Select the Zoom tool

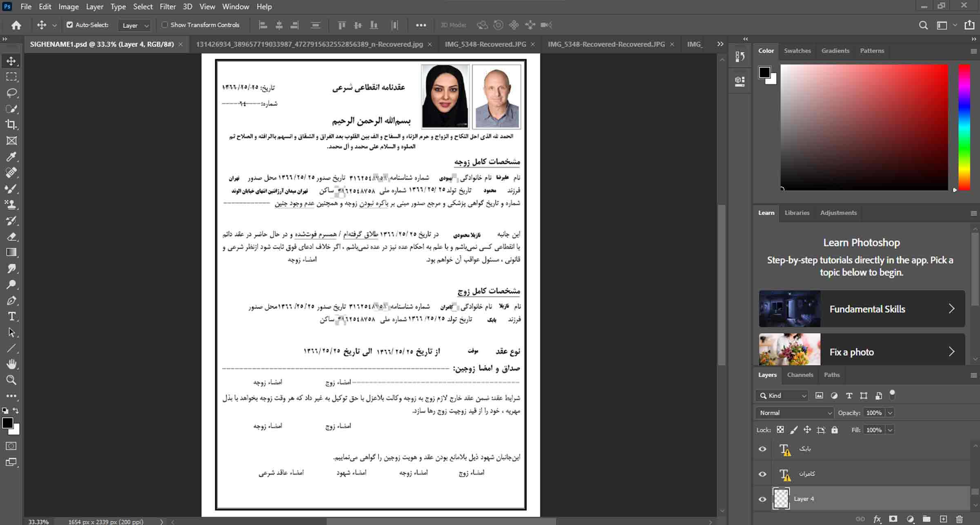[x=11, y=380]
